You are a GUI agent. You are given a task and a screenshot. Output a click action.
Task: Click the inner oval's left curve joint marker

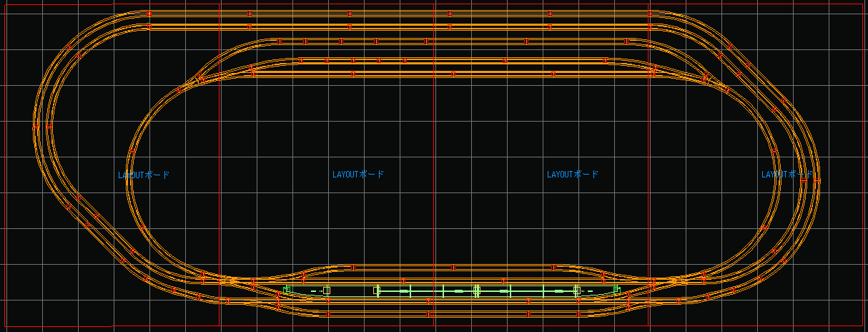coord(132,150)
